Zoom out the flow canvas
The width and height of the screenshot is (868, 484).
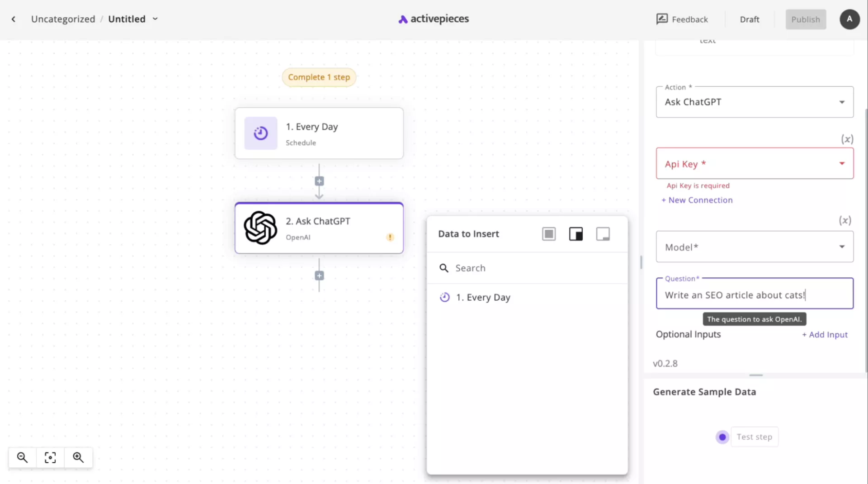point(22,457)
